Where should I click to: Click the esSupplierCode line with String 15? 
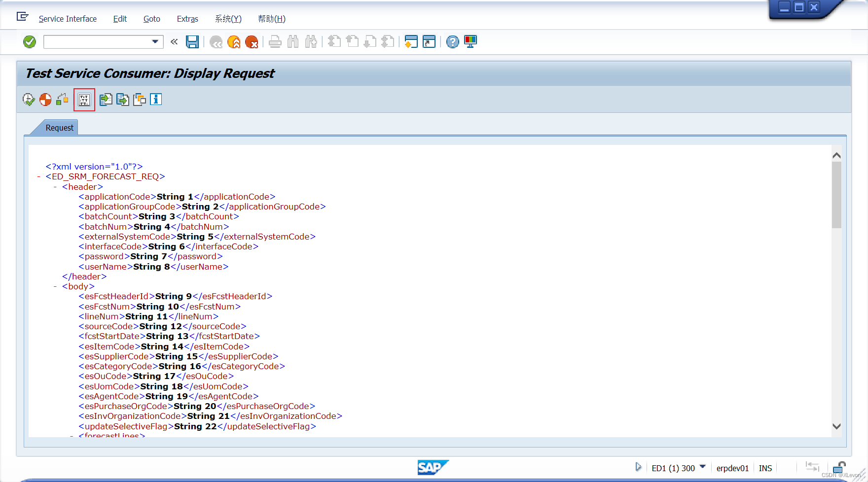click(179, 356)
